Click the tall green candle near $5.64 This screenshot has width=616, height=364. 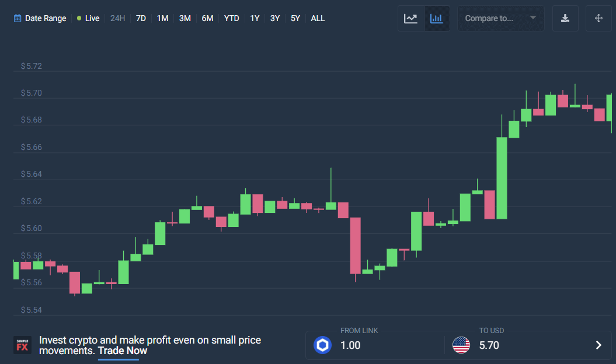502,178
